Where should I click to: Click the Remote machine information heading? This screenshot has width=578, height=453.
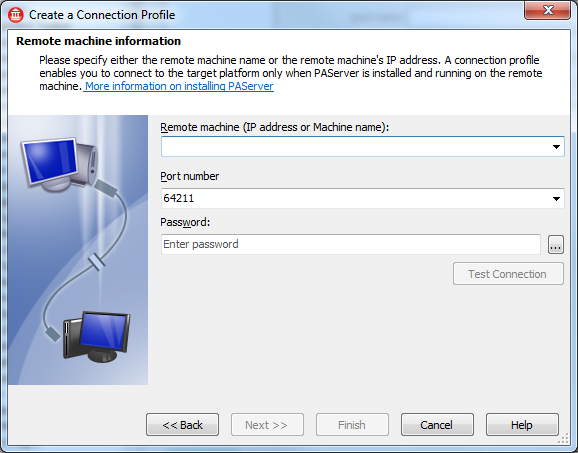click(x=98, y=41)
